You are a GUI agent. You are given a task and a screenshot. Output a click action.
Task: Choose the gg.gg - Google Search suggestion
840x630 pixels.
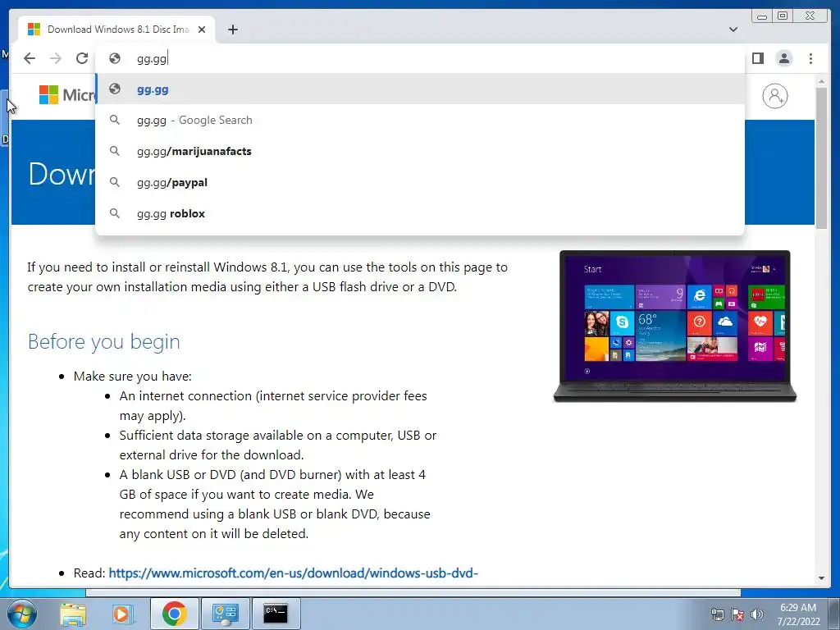click(x=420, y=120)
